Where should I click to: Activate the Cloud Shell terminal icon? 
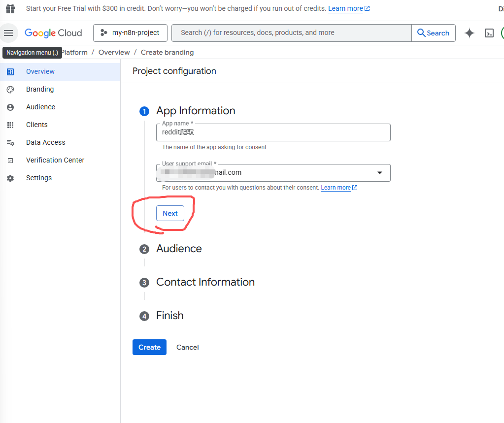coord(489,33)
